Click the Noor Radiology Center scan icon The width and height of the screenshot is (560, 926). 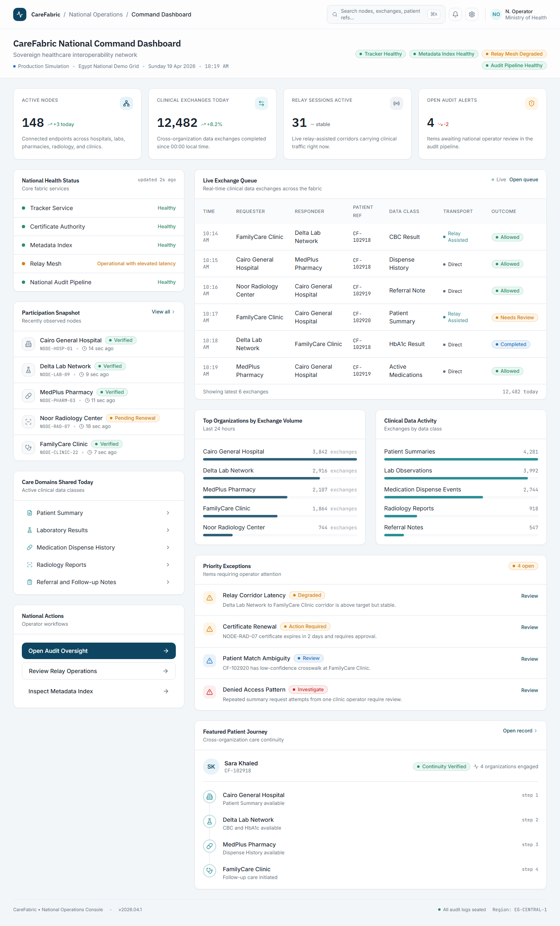pos(28,422)
